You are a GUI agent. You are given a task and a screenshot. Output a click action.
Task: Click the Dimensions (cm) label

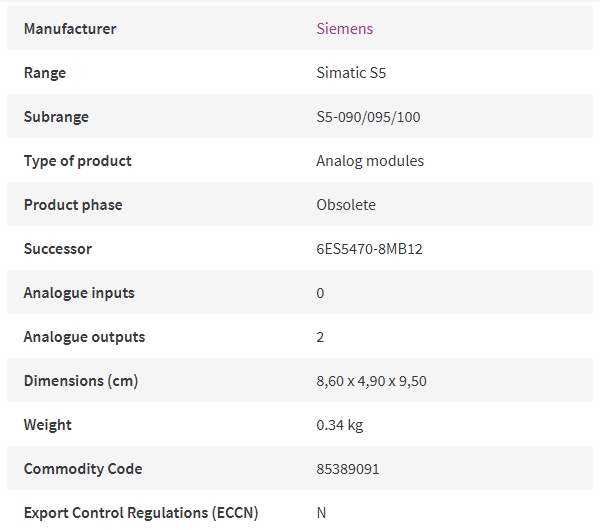(x=81, y=381)
